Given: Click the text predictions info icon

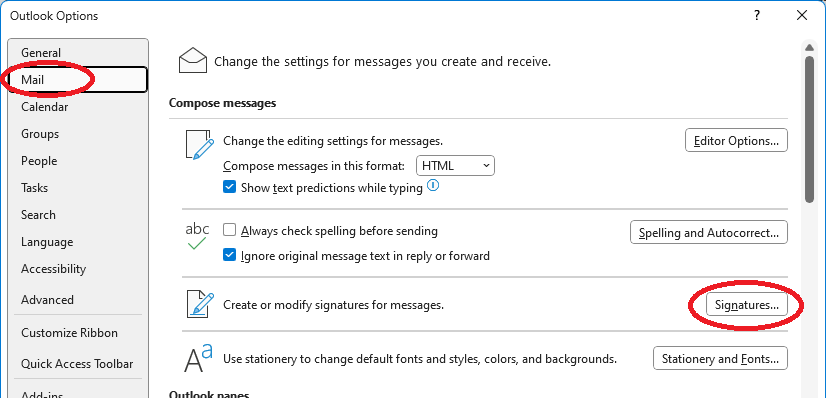Looking at the screenshot, I should (x=432, y=185).
